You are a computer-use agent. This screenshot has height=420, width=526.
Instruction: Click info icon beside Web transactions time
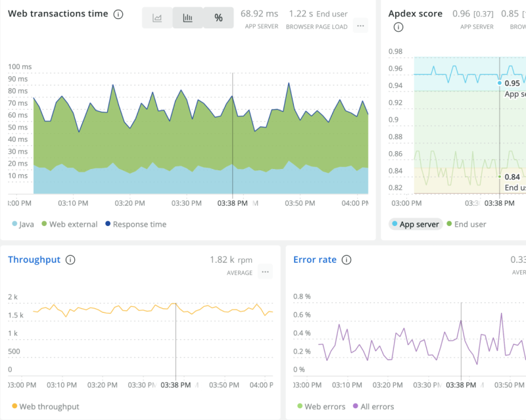click(x=118, y=14)
